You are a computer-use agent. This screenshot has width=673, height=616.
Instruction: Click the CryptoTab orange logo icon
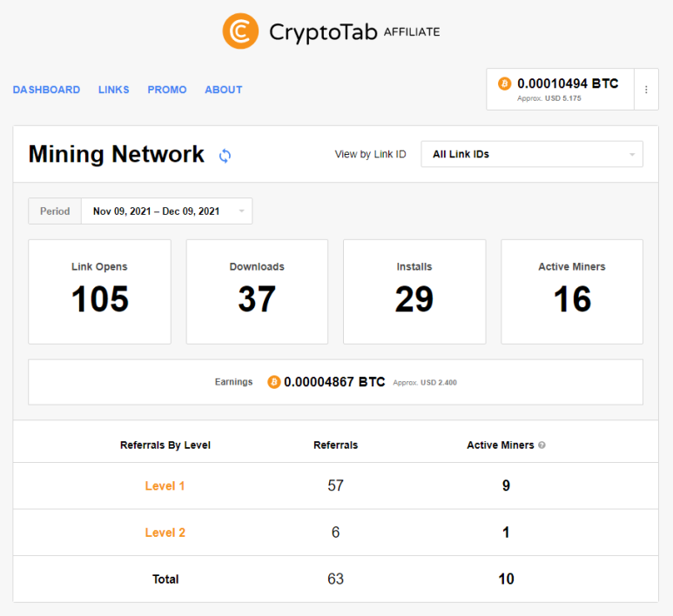click(240, 31)
